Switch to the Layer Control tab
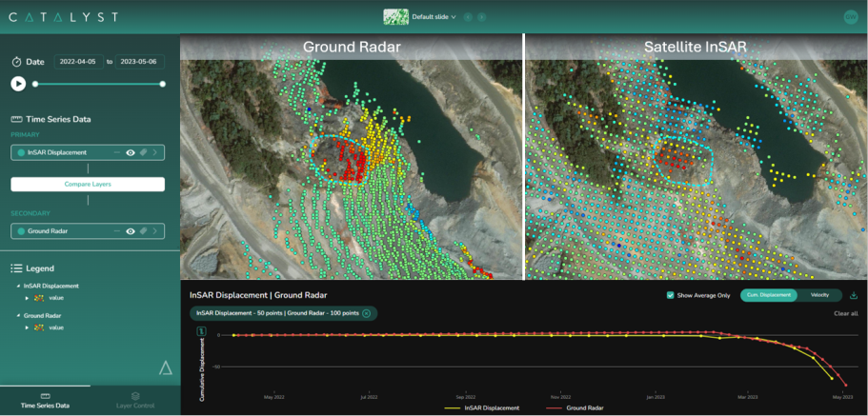 (135, 400)
